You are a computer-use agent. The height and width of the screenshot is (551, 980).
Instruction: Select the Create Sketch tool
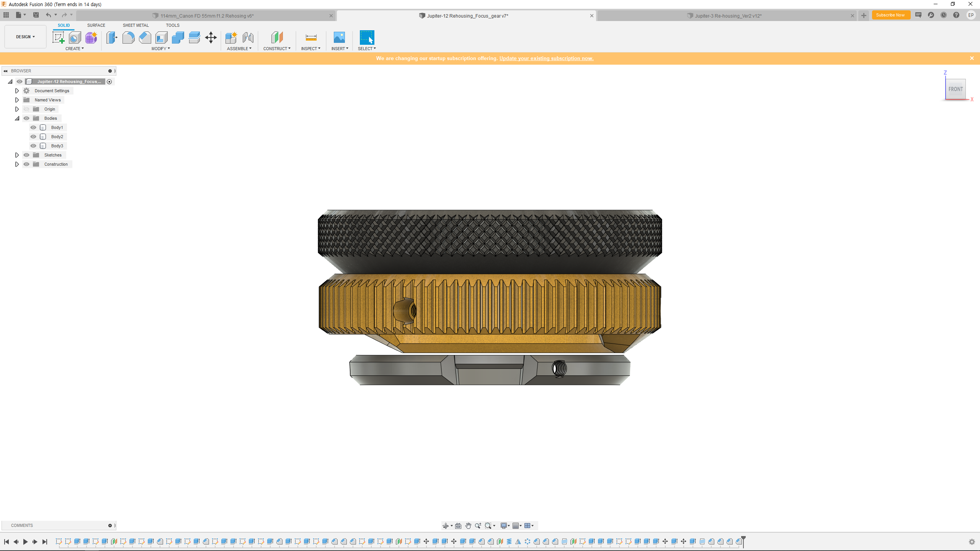pyautogui.click(x=58, y=37)
